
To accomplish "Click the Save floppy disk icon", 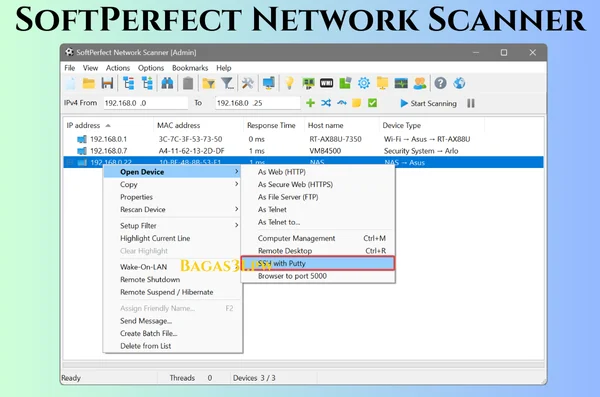I will click(107, 83).
